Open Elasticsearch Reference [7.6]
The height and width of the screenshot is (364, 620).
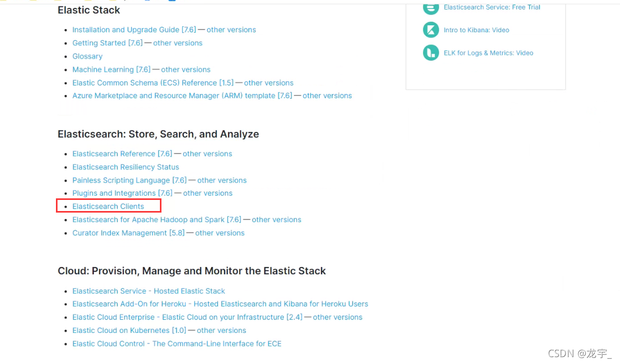[122, 154]
